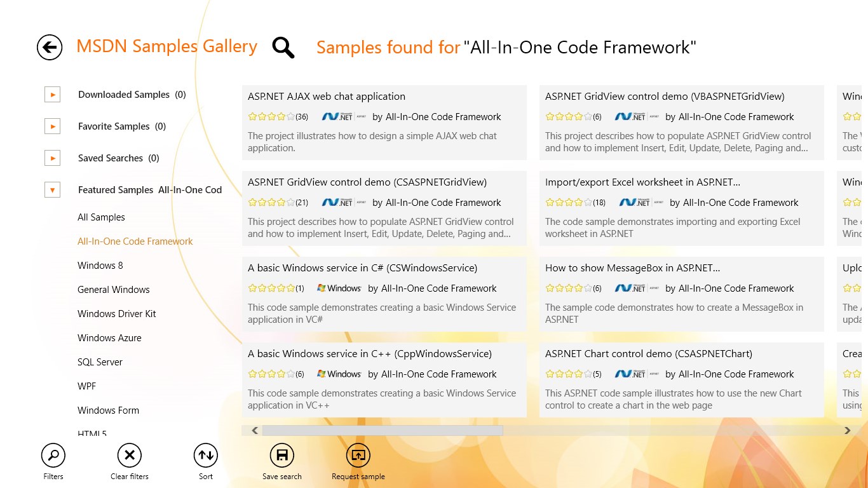Image resolution: width=868 pixels, height=488 pixels.
Task: Select the WPF category
Action: coord(86,386)
